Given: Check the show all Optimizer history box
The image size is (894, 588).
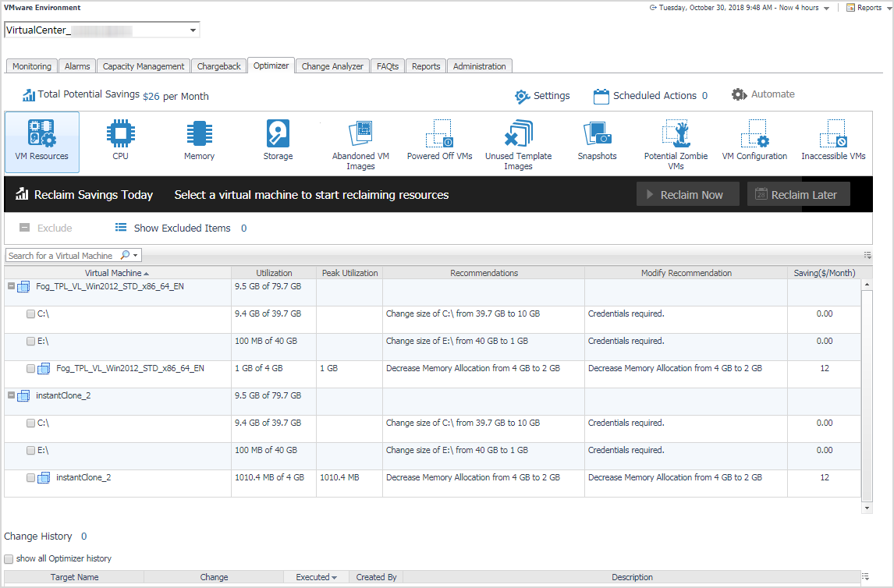Looking at the screenshot, I should (x=9, y=558).
